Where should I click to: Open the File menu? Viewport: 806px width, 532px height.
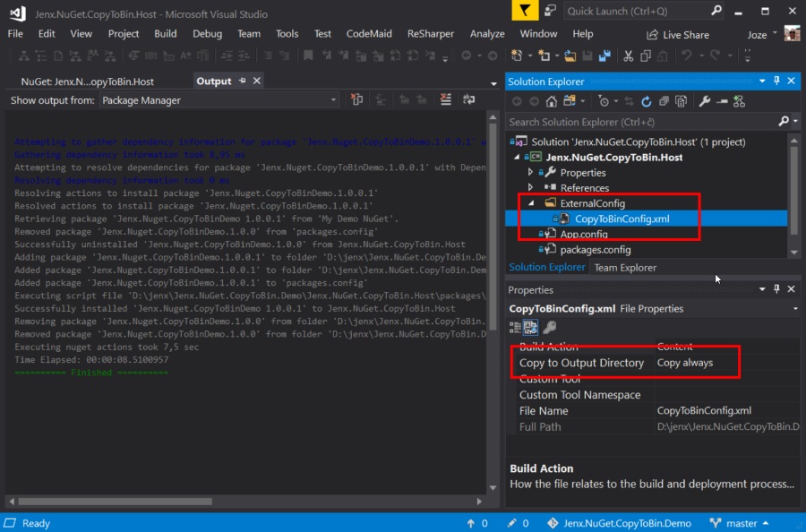(15, 34)
